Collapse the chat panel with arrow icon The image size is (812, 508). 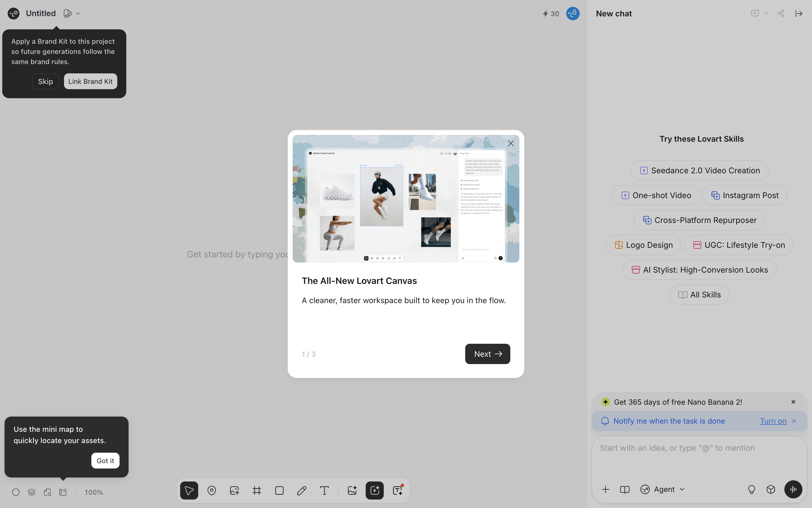click(799, 14)
